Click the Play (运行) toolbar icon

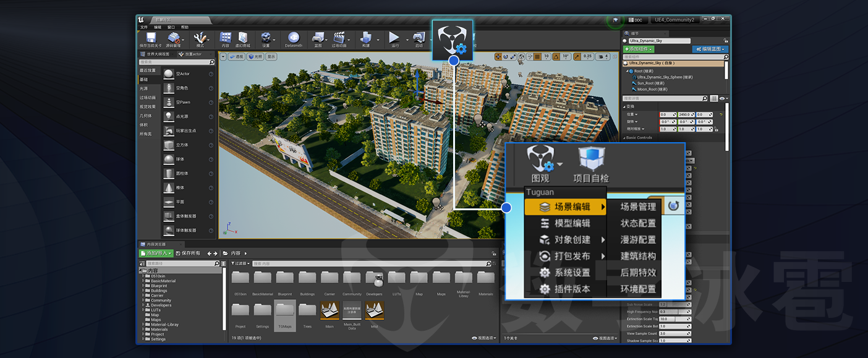pyautogui.click(x=394, y=38)
